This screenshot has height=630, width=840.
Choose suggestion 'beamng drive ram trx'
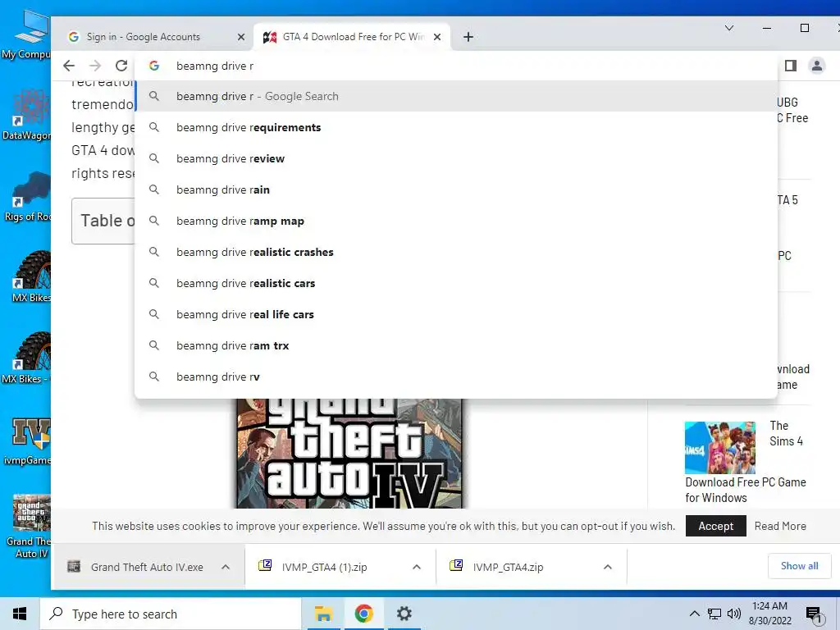click(456, 345)
